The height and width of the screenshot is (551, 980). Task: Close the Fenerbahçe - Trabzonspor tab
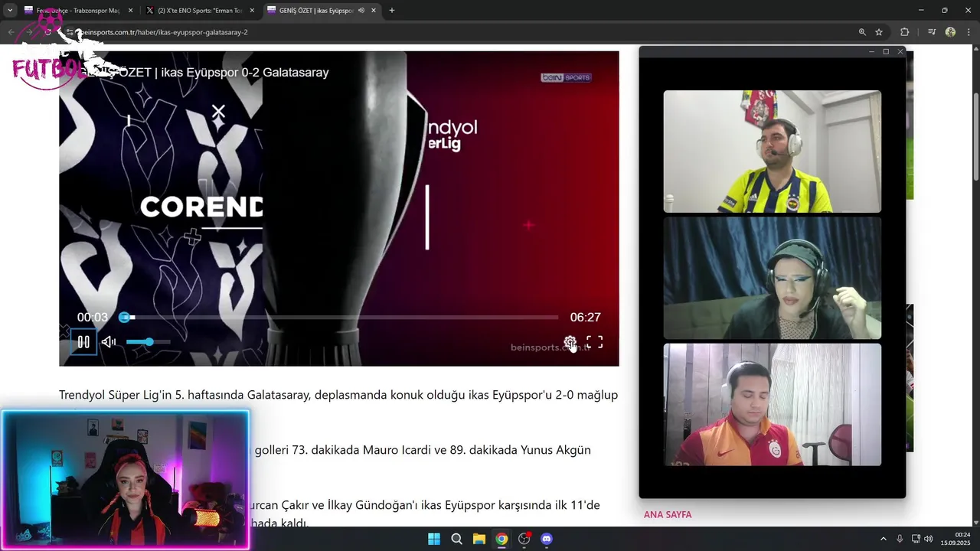coord(130,11)
